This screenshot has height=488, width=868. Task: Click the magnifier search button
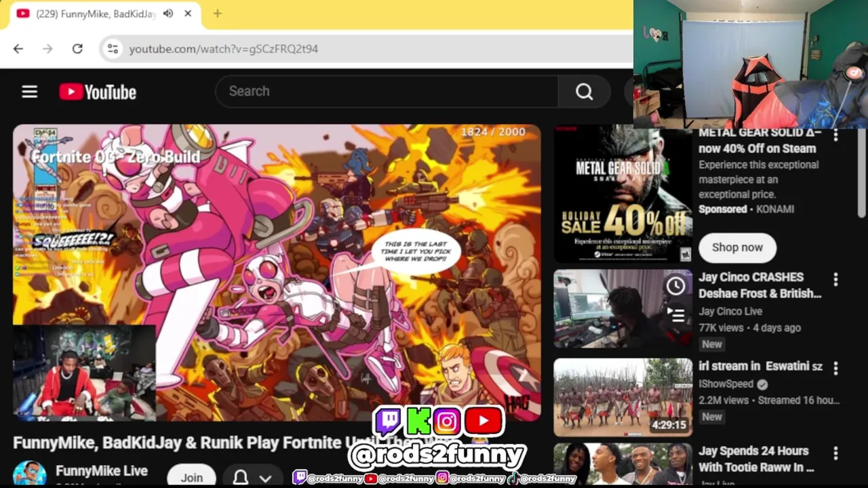point(584,91)
